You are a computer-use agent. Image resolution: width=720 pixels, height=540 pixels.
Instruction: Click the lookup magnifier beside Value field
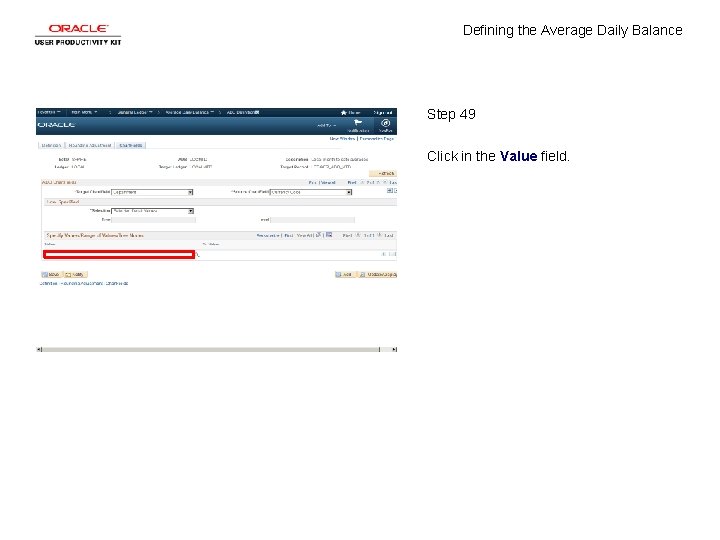[198, 254]
